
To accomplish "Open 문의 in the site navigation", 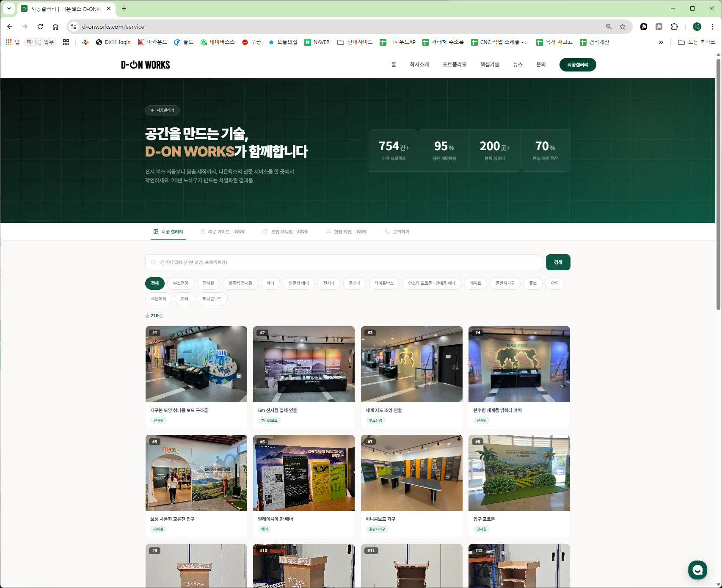I will pos(541,65).
